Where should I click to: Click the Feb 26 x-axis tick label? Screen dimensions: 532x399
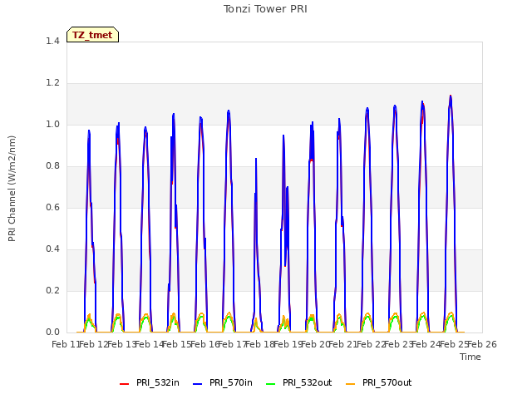[482, 344]
